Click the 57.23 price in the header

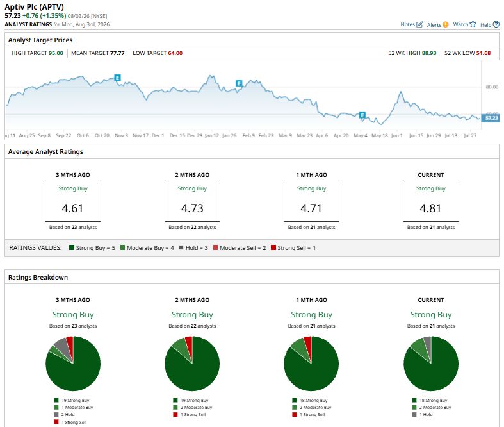click(x=13, y=16)
